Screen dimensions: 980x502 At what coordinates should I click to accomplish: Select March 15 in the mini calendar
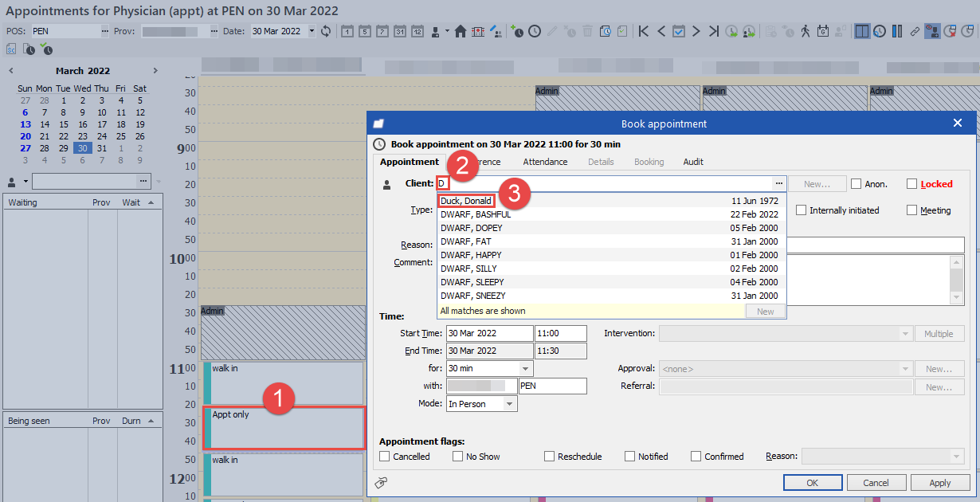[x=64, y=124]
